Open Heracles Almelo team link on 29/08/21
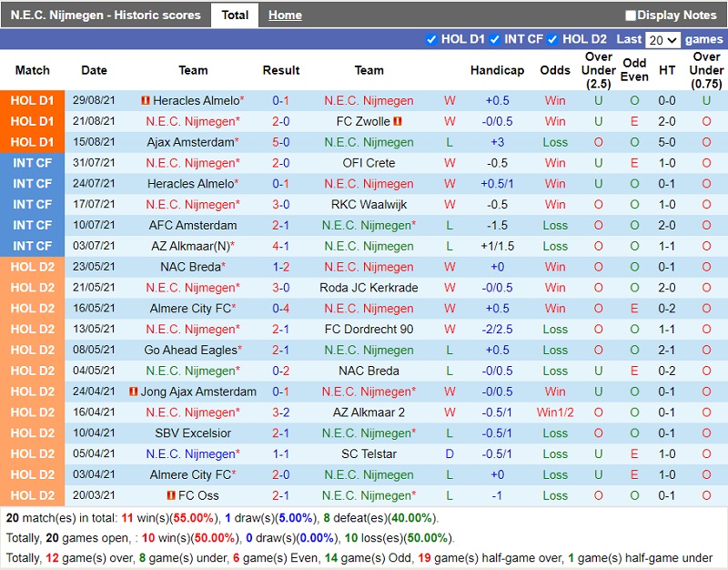The height and width of the screenshot is (570, 728). coord(197,100)
